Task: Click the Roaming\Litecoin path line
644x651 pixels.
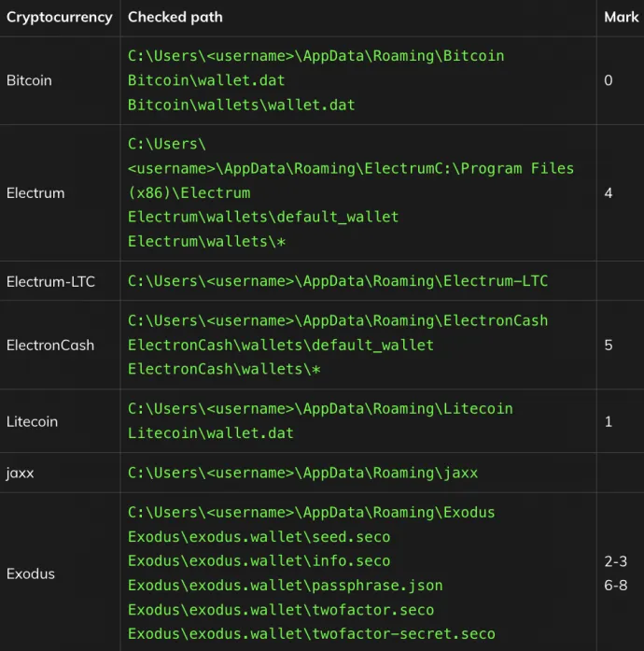Action: pyautogui.click(x=320, y=409)
